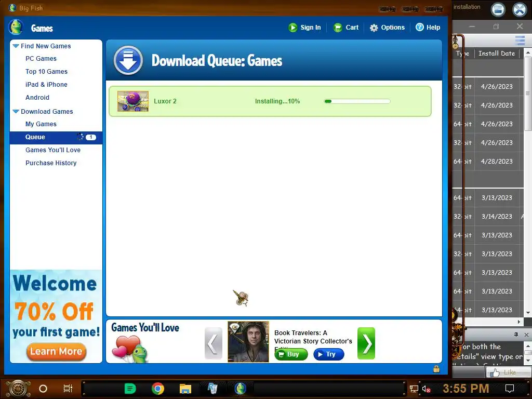Image resolution: width=532 pixels, height=399 pixels.
Task: Collapse the Find New Games section
Action: pyautogui.click(x=16, y=46)
